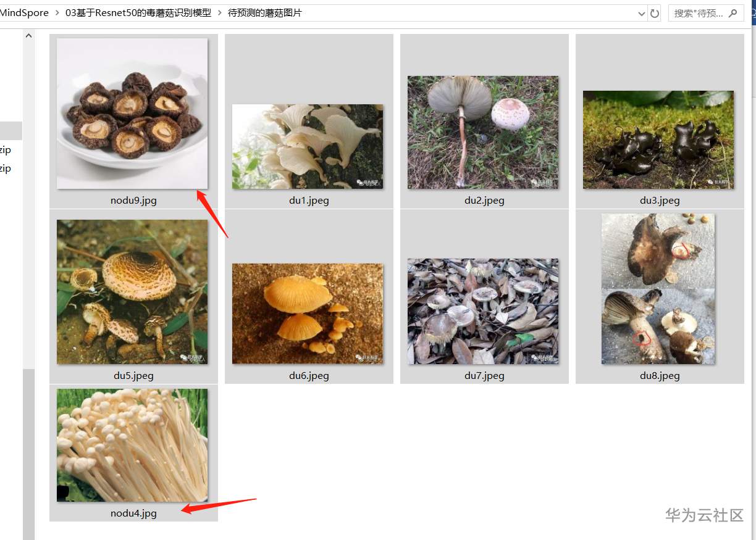This screenshot has width=756, height=540.
Task: Click 待预测的蘑菇图片 breadcrumb segment
Action: coord(265,12)
